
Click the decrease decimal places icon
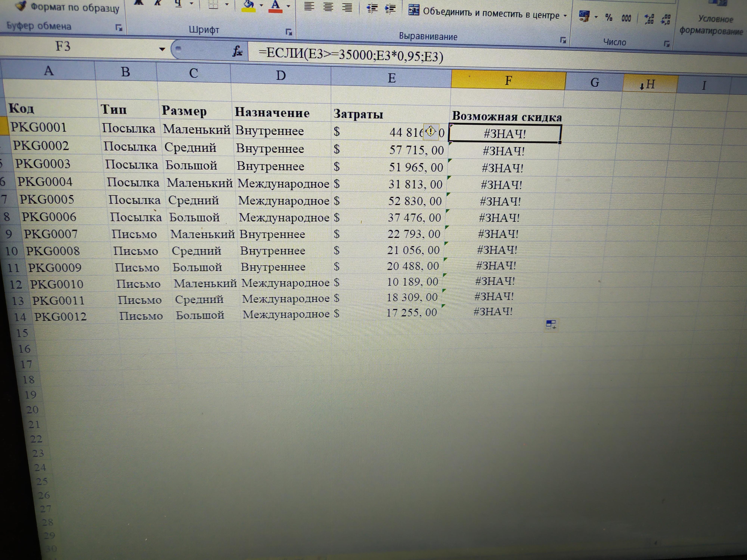(x=666, y=20)
